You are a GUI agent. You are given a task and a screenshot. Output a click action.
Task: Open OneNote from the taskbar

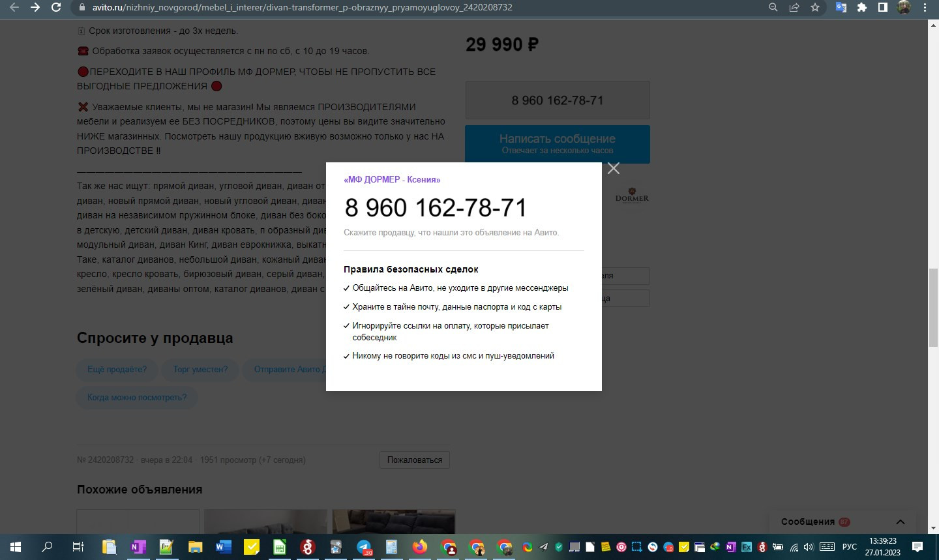pos(138,547)
